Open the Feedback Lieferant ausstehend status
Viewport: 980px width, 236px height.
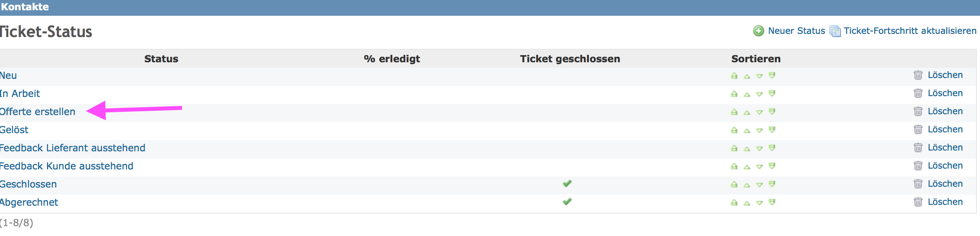click(72, 148)
